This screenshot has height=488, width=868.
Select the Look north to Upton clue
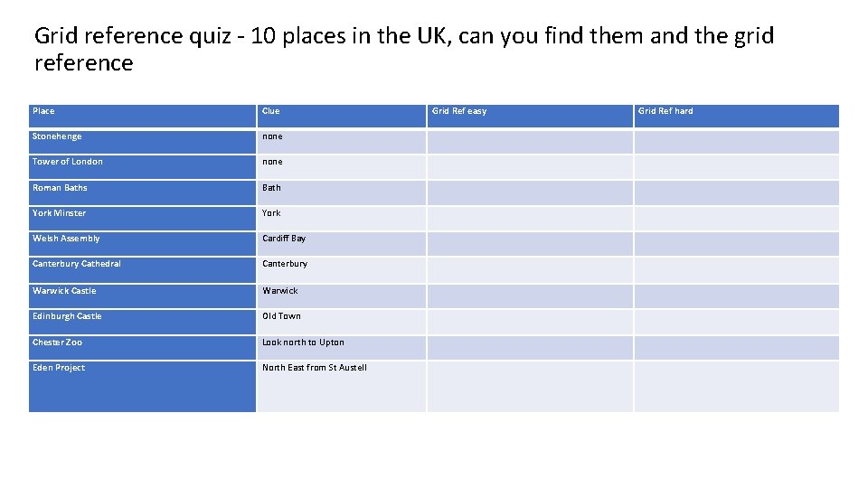[x=303, y=343]
